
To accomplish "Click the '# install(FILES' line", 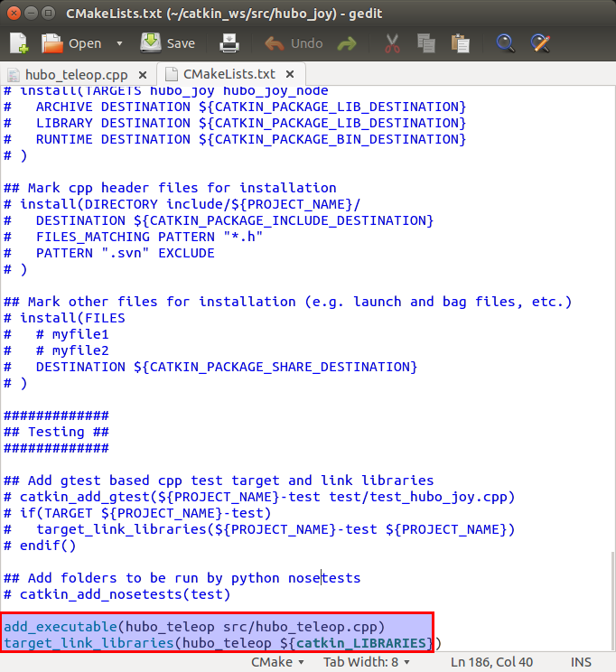I will click(64, 318).
